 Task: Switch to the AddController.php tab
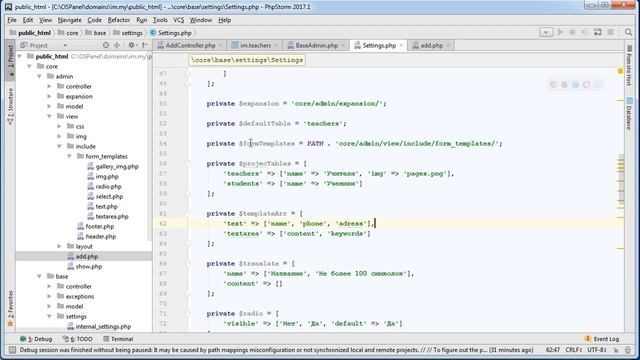(x=190, y=45)
